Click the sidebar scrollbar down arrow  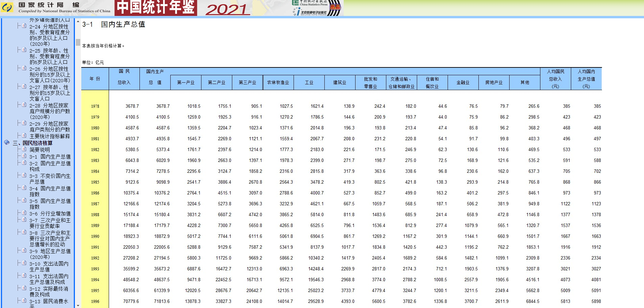tap(78, 305)
